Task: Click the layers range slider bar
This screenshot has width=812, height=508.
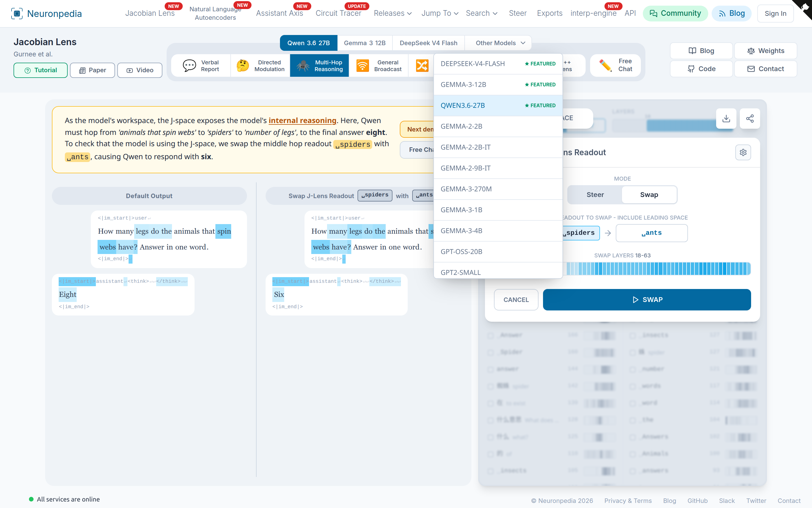Action: (x=673, y=126)
